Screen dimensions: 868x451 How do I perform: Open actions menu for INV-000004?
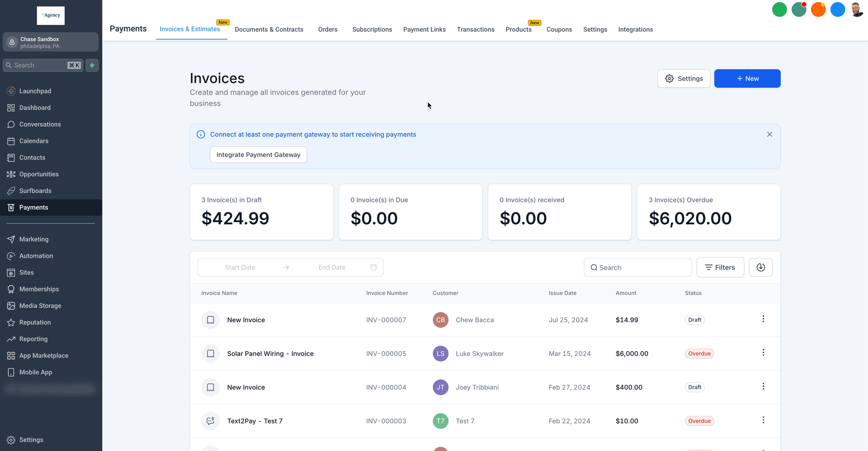pos(763,386)
